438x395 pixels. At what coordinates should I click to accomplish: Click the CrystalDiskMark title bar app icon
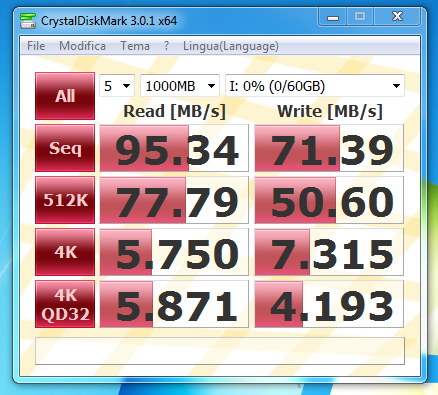click(28, 21)
